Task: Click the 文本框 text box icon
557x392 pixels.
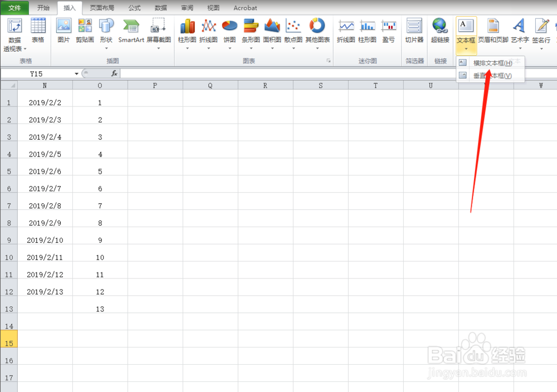Action: [x=466, y=26]
